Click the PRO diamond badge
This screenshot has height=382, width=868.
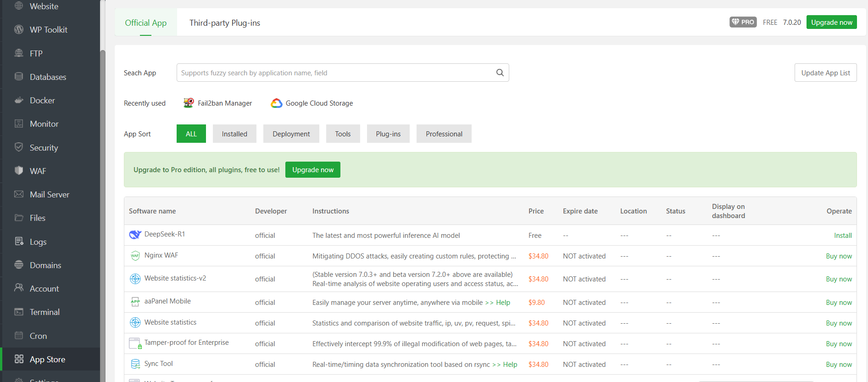pos(743,22)
